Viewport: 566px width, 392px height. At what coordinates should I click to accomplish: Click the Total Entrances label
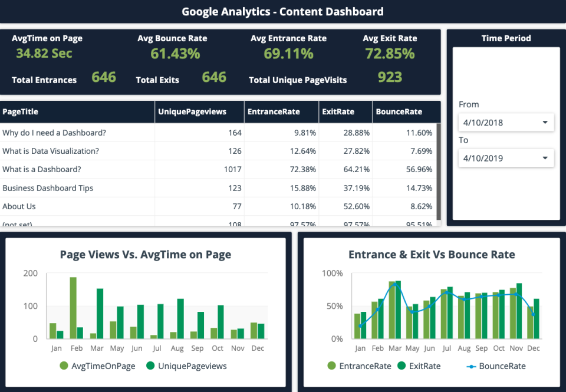tap(44, 80)
